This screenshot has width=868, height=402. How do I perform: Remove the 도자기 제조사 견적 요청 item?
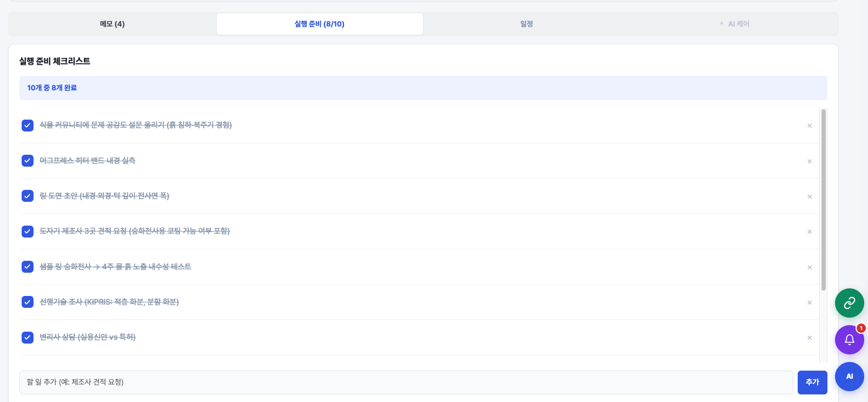(810, 232)
